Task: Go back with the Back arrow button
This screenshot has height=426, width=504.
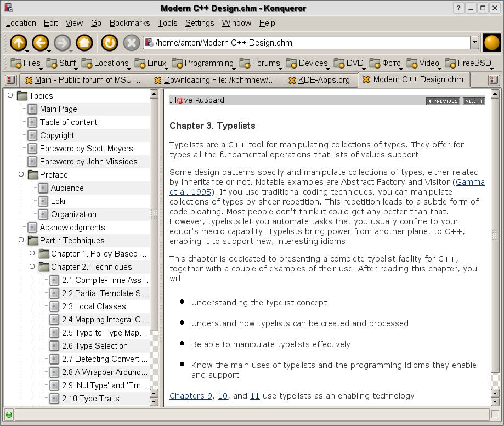Action: [x=40, y=43]
